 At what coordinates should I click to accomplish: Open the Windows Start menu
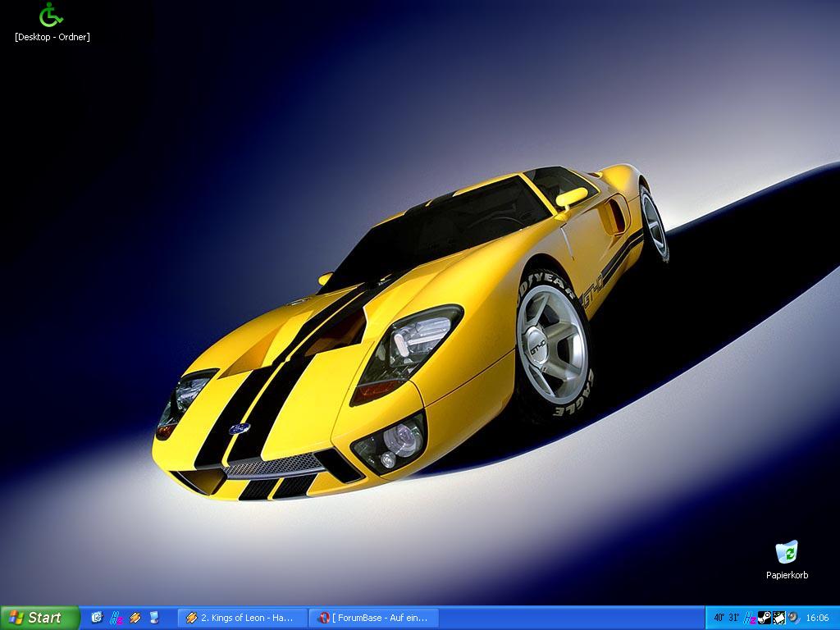click(x=39, y=618)
